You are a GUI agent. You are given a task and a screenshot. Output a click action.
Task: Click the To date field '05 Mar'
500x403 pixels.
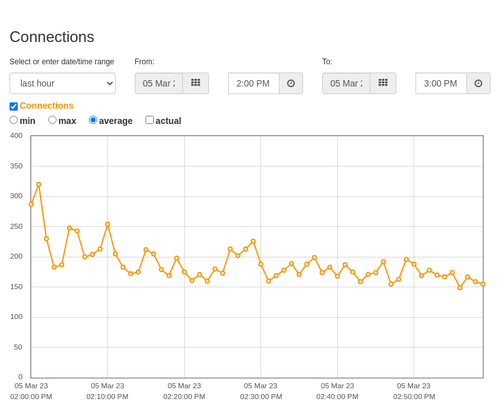click(346, 83)
